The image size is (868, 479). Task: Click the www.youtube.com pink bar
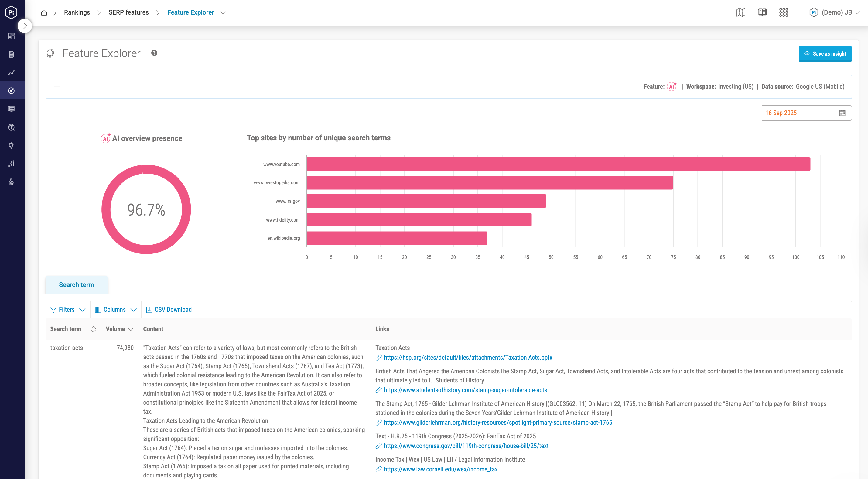pos(558,164)
